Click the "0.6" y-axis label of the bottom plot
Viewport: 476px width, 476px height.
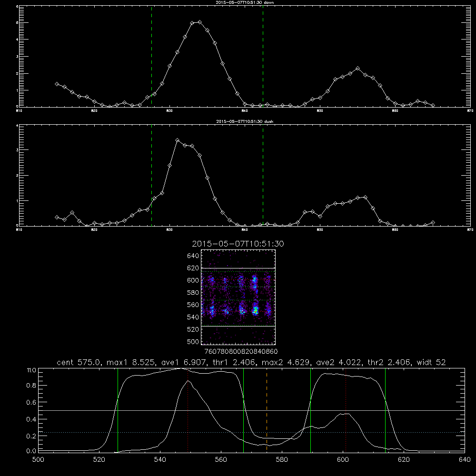[31, 402]
